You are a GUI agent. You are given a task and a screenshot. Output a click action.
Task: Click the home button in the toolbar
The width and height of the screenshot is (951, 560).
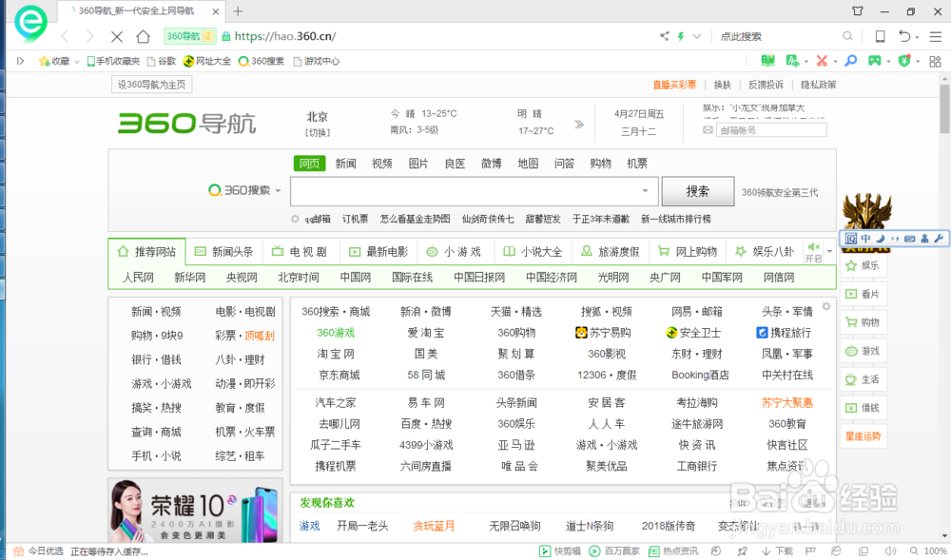(143, 36)
